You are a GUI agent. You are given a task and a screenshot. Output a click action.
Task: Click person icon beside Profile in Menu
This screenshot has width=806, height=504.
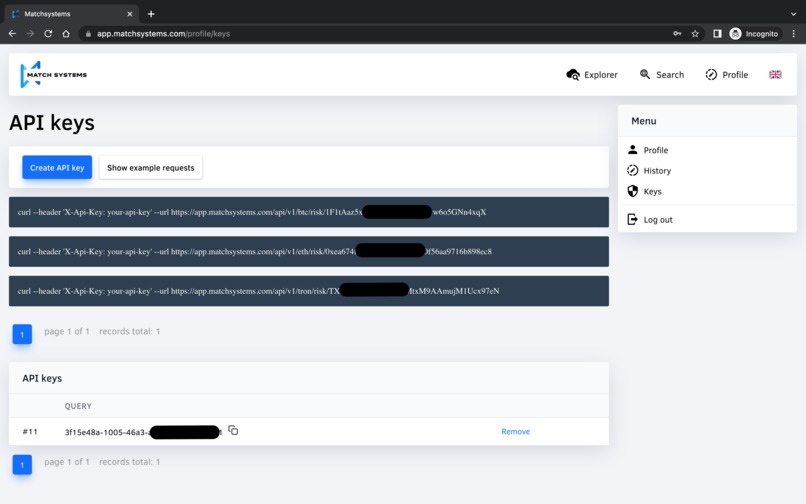(632, 150)
